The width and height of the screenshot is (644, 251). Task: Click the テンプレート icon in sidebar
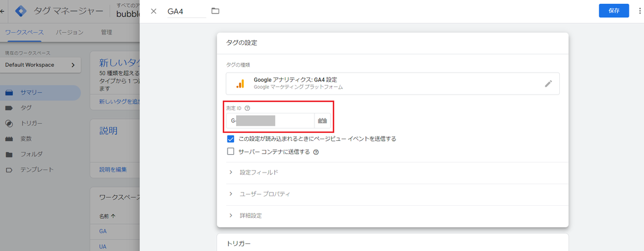click(9, 169)
